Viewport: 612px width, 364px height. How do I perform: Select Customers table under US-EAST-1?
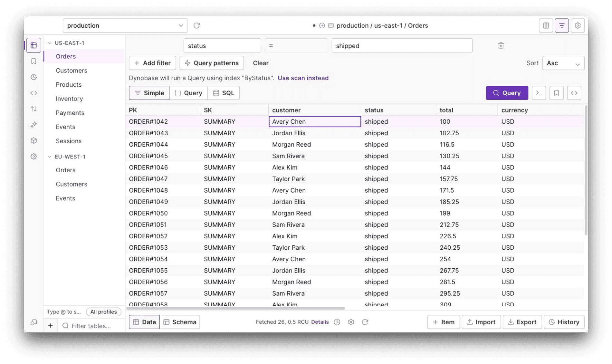(72, 71)
